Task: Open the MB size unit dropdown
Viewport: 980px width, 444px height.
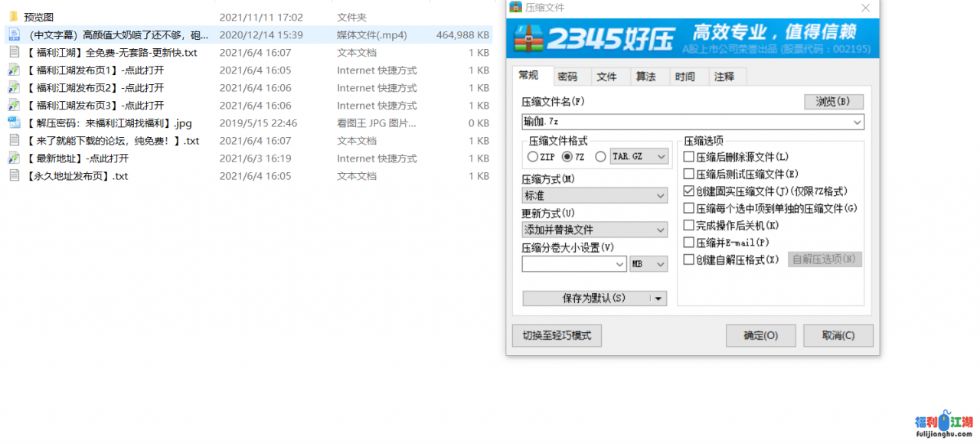Action: [x=648, y=264]
